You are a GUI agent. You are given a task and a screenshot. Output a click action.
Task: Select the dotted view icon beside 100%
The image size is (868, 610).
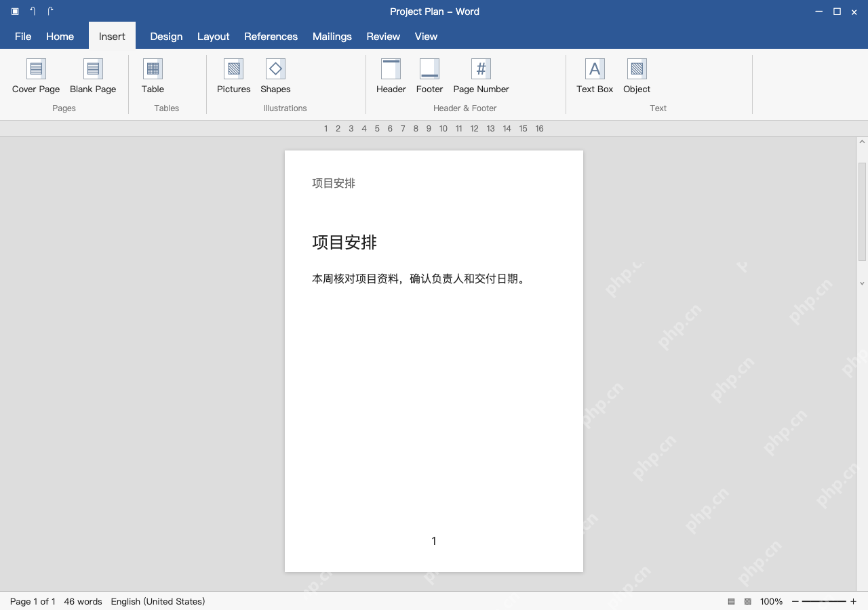[748, 601]
